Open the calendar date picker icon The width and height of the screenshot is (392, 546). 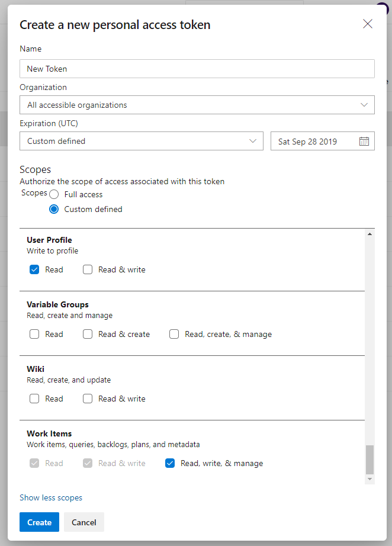click(x=364, y=142)
